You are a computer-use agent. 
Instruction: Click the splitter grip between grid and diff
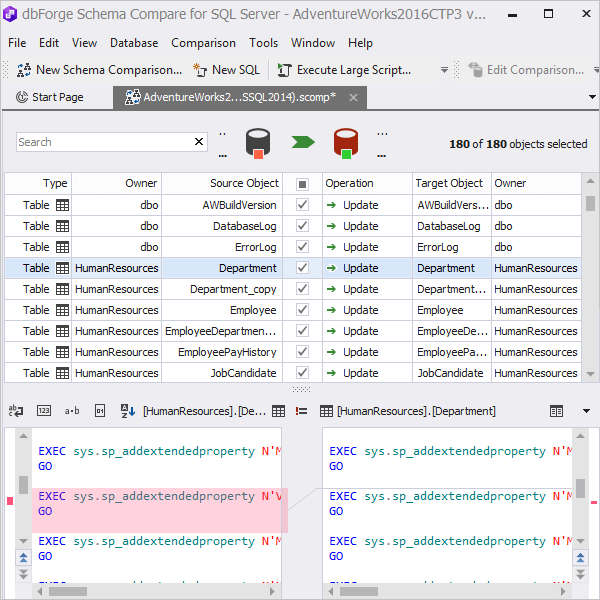[x=301, y=390]
